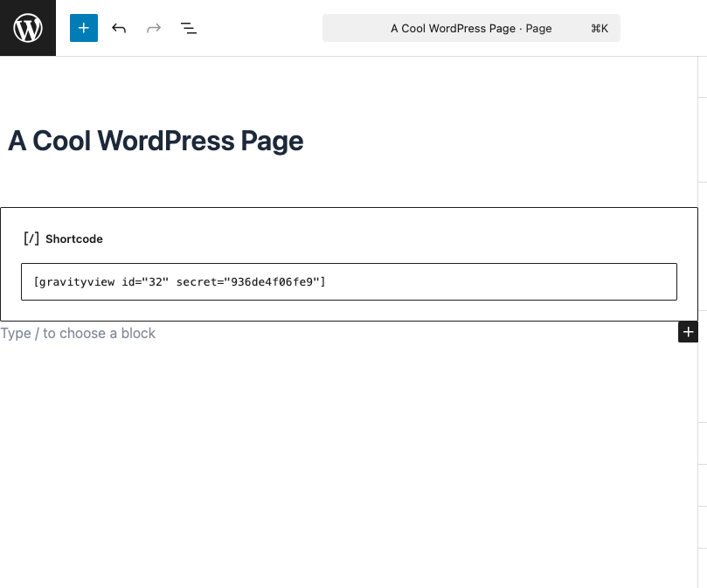This screenshot has height=588, width=707.
Task: Click the ⌘K shortcut indicator in the title bar
Action: coord(600,28)
